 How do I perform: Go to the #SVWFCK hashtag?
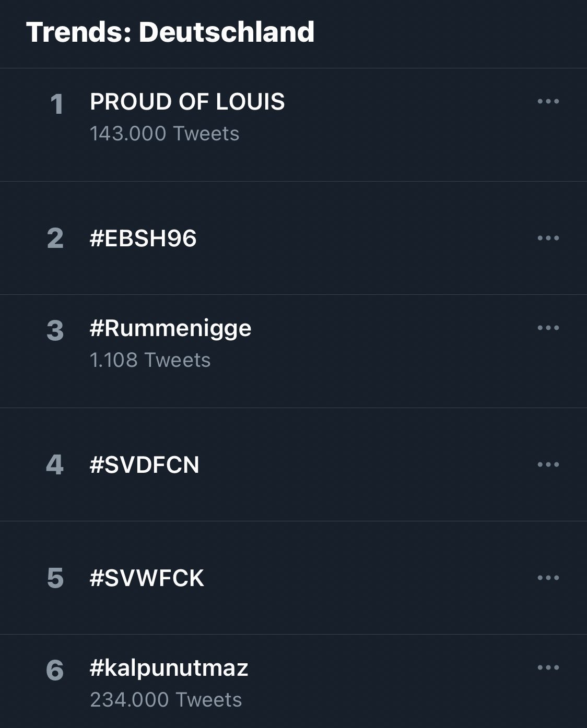pyautogui.click(x=147, y=578)
